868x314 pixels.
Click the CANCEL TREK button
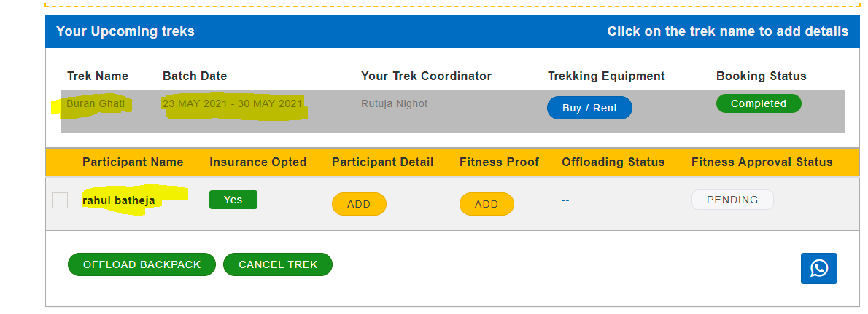pyautogui.click(x=278, y=264)
